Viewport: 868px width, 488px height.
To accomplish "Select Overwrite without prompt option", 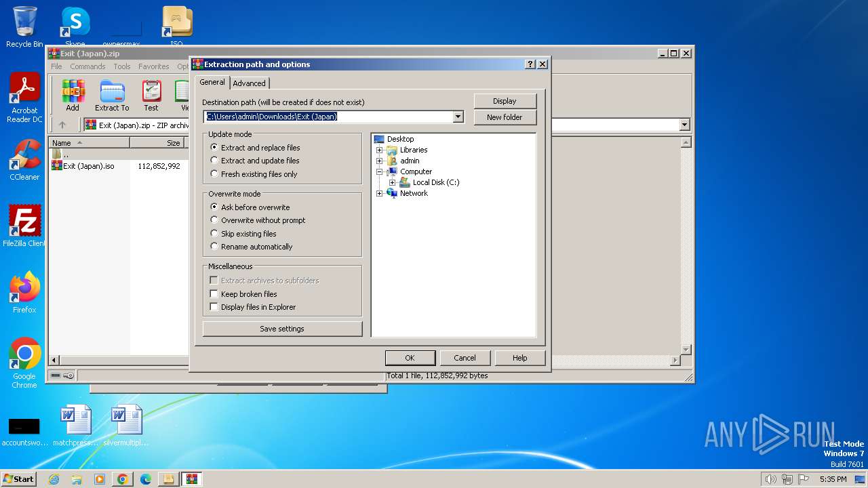I will [x=258, y=220].
